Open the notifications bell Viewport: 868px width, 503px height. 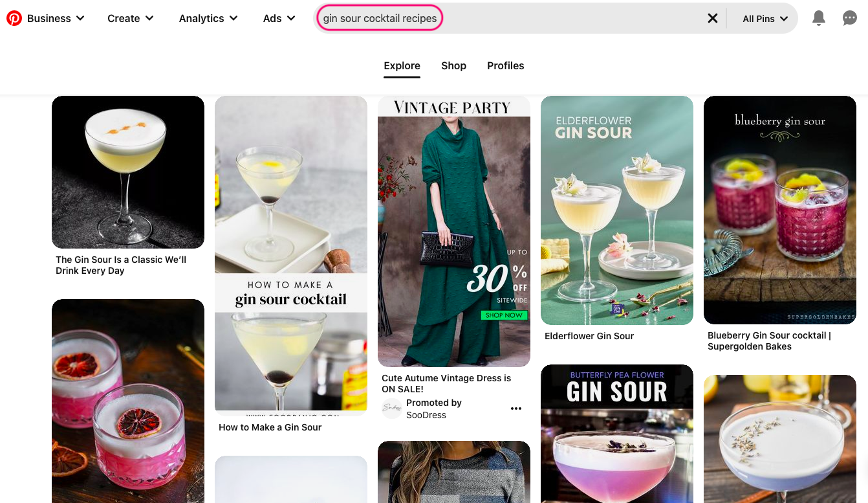[819, 18]
